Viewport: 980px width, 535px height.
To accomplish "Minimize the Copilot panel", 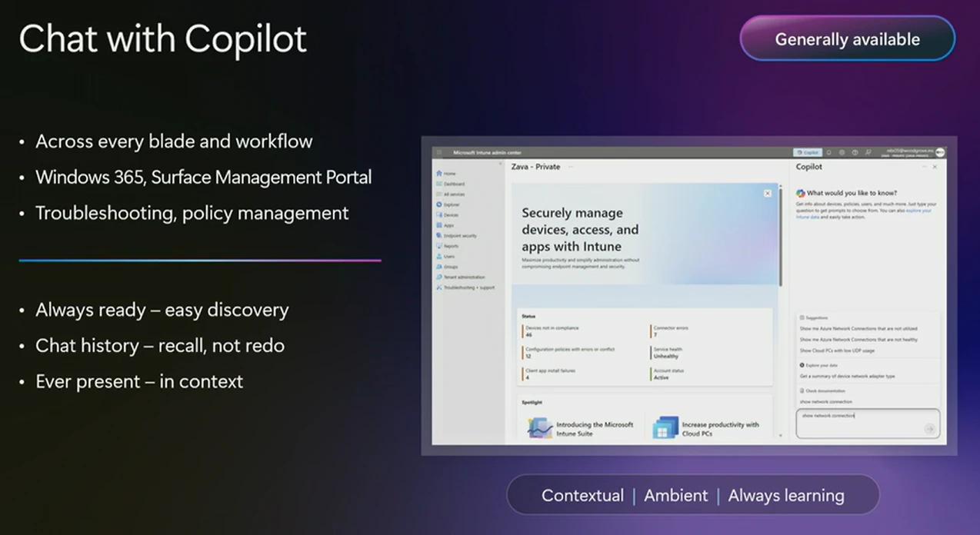I will (x=924, y=167).
